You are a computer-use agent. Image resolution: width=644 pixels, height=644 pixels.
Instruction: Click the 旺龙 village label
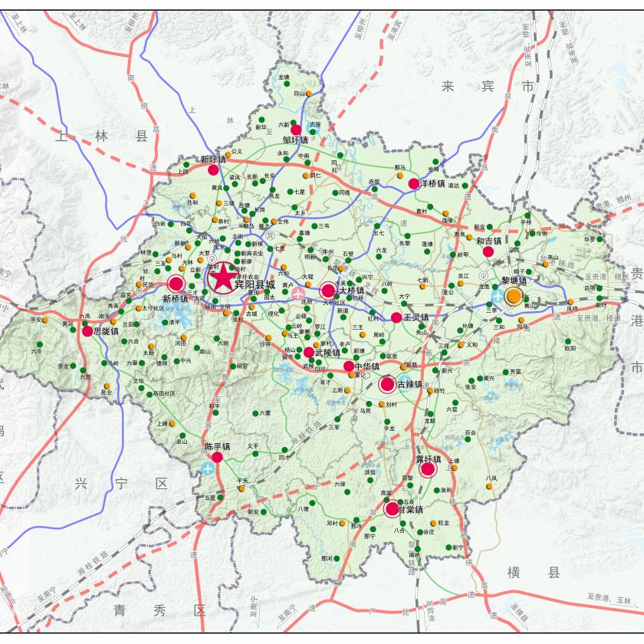point(444,523)
